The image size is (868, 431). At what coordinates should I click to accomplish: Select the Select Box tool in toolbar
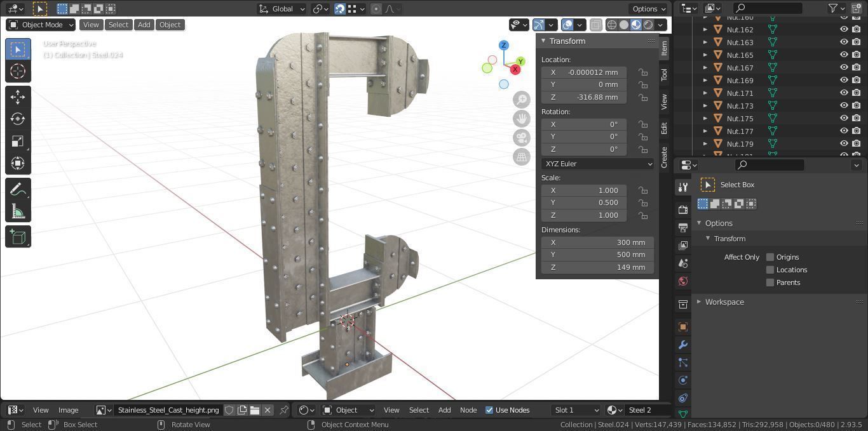pos(18,49)
